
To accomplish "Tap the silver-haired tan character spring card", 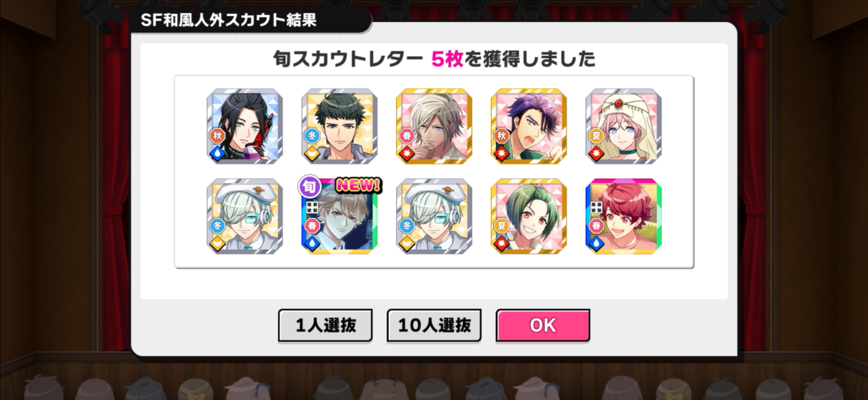I will 434,126.
